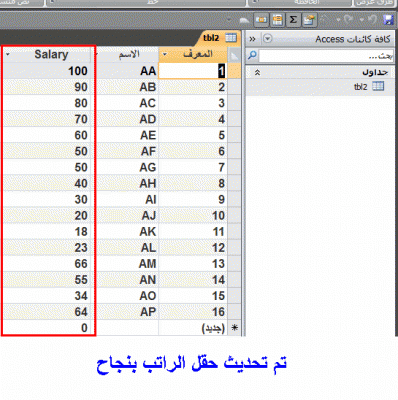Screen dimensions: 398x400
Task: Click the name cell AK
Action: coord(126,231)
